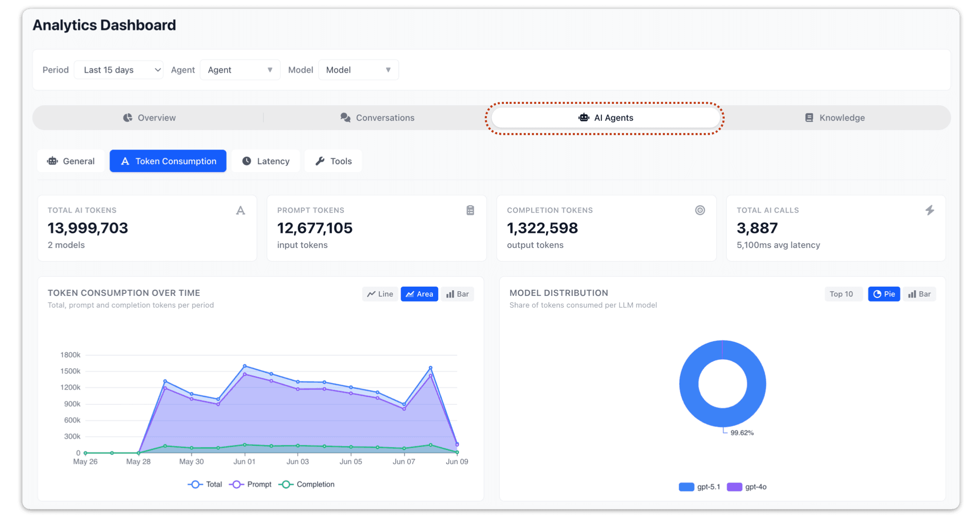Click the pie chart icon beside Overview
980x519 pixels.
point(127,118)
